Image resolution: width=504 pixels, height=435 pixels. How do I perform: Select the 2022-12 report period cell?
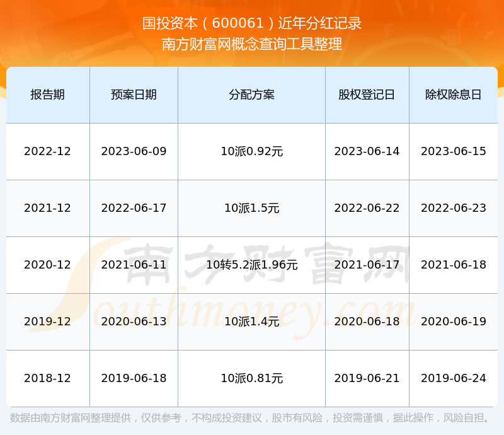coord(48,151)
